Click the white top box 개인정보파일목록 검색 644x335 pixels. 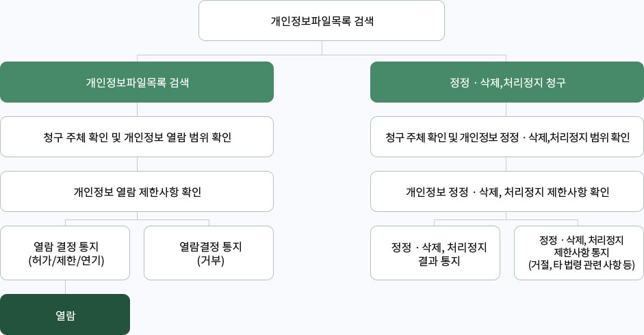point(322,21)
